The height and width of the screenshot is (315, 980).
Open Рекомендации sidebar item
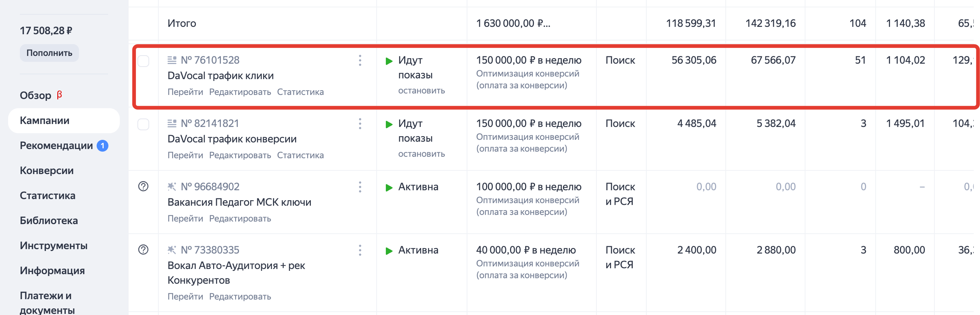tap(56, 146)
